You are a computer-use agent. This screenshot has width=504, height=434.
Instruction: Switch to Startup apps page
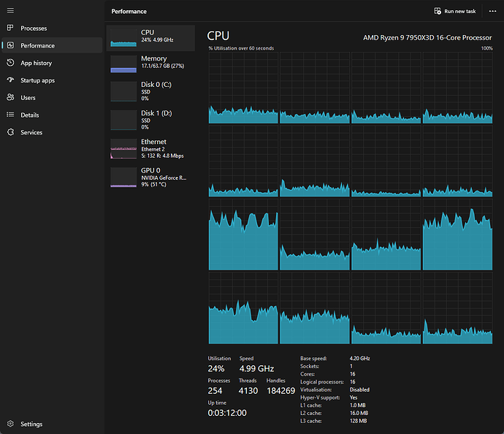point(52,80)
